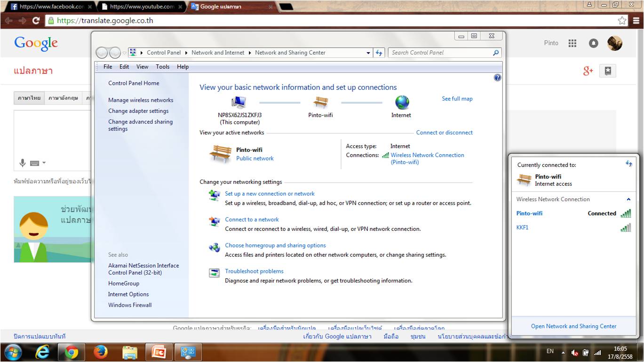Screen dimensions: 644x362
Task: Open Google apps grid icon
Action: 572,43
